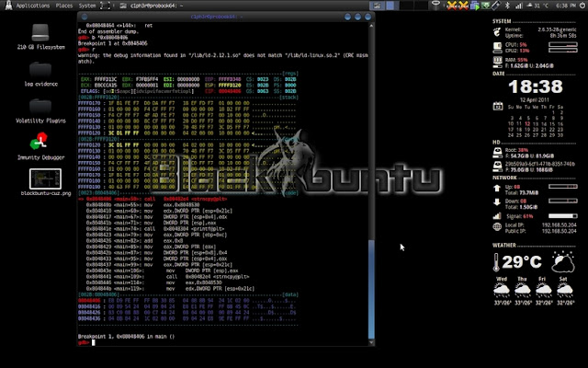This screenshot has width=588, height=368.
Task: Switch to the first (highlighted) workspace
Action: (392, 6)
